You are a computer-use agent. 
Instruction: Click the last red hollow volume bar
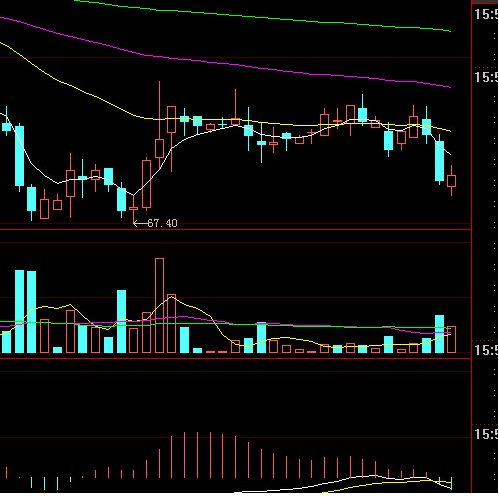point(452,339)
